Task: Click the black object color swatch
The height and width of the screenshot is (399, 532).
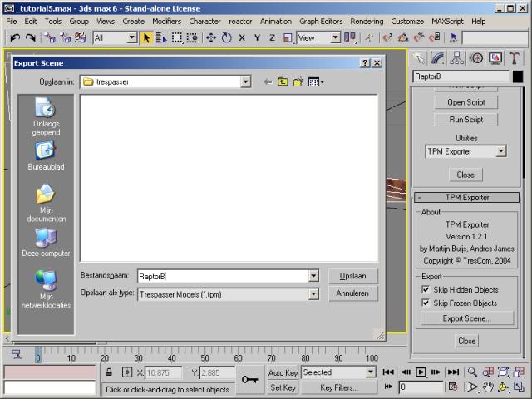Action: click(x=518, y=76)
